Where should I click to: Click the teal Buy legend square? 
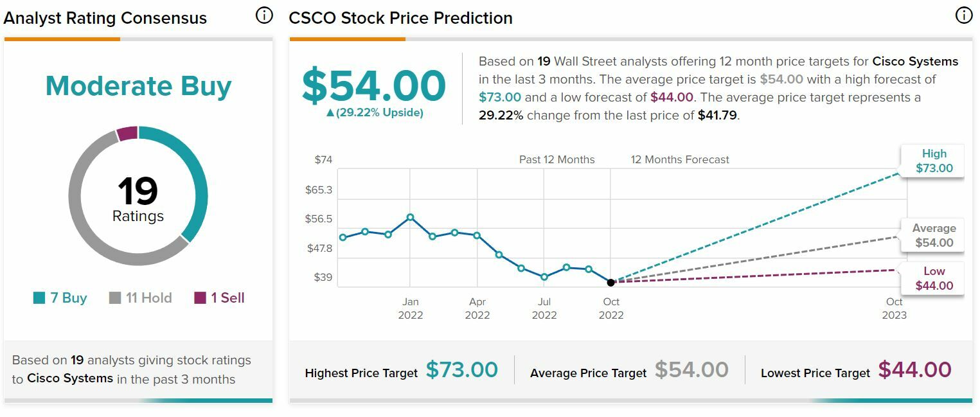(x=39, y=298)
